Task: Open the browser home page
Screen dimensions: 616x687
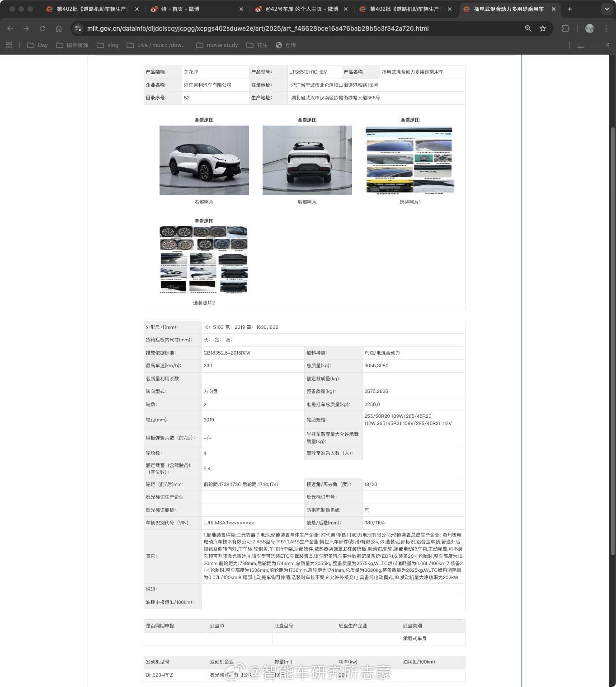Action: [x=59, y=28]
